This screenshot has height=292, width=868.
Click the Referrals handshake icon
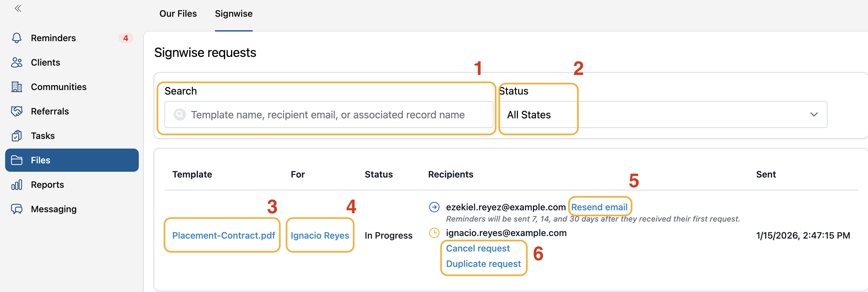coord(16,111)
